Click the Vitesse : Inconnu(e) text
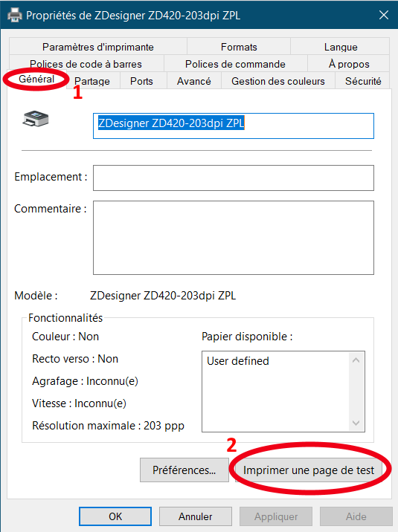 pyautogui.click(x=79, y=403)
